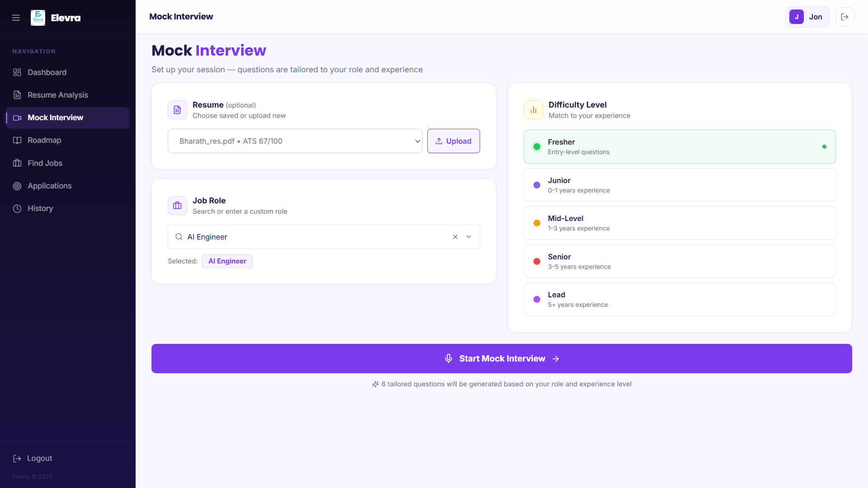This screenshot has height=488, width=868.
Task: Open the saved resume dropdown
Action: 295,141
